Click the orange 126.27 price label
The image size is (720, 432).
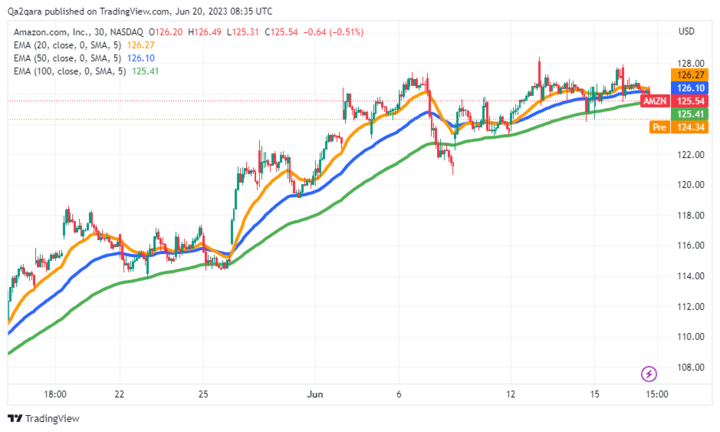tap(690, 75)
